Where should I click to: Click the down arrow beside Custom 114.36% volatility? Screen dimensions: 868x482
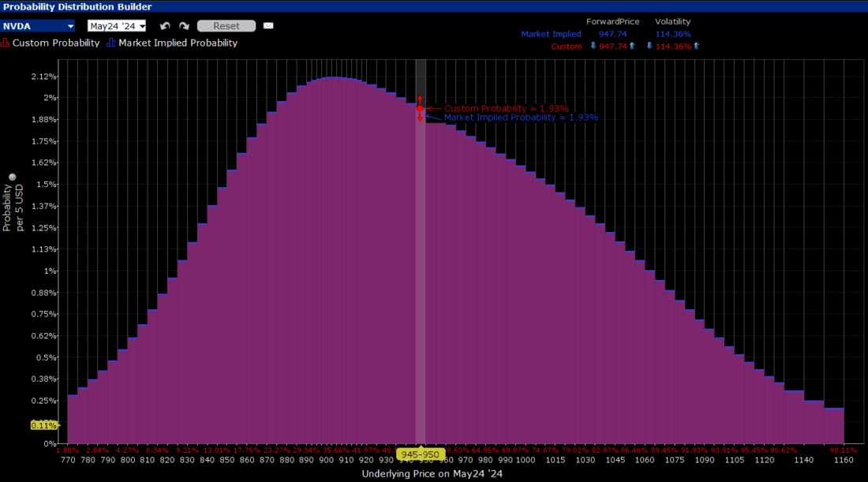649,47
